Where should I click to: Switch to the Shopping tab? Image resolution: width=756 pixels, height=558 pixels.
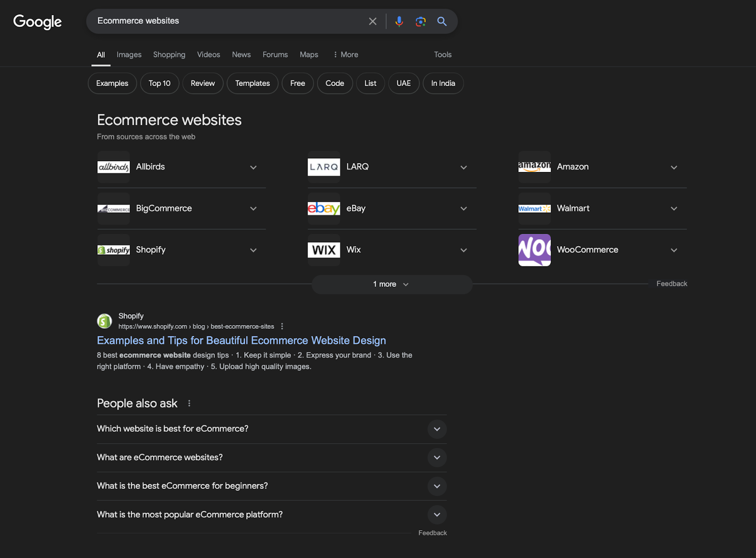click(169, 55)
